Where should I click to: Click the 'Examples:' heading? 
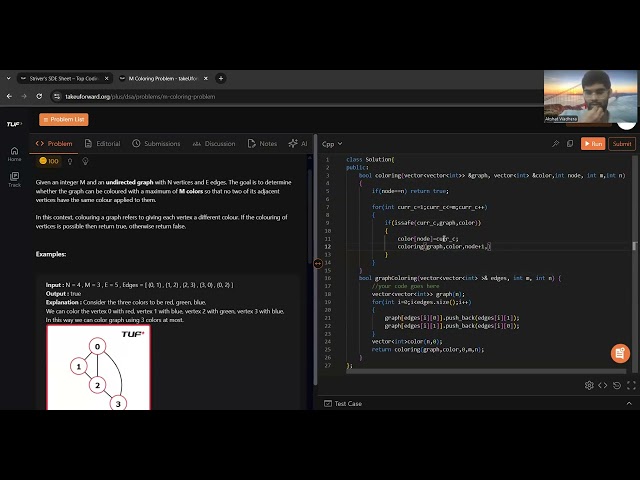pyautogui.click(x=51, y=254)
